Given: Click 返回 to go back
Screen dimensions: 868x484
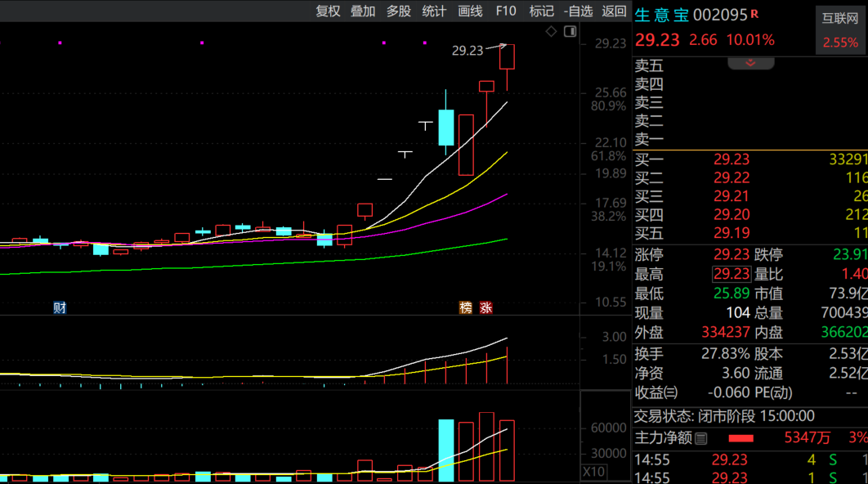Looking at the screenshot, I should pos(614,11).
